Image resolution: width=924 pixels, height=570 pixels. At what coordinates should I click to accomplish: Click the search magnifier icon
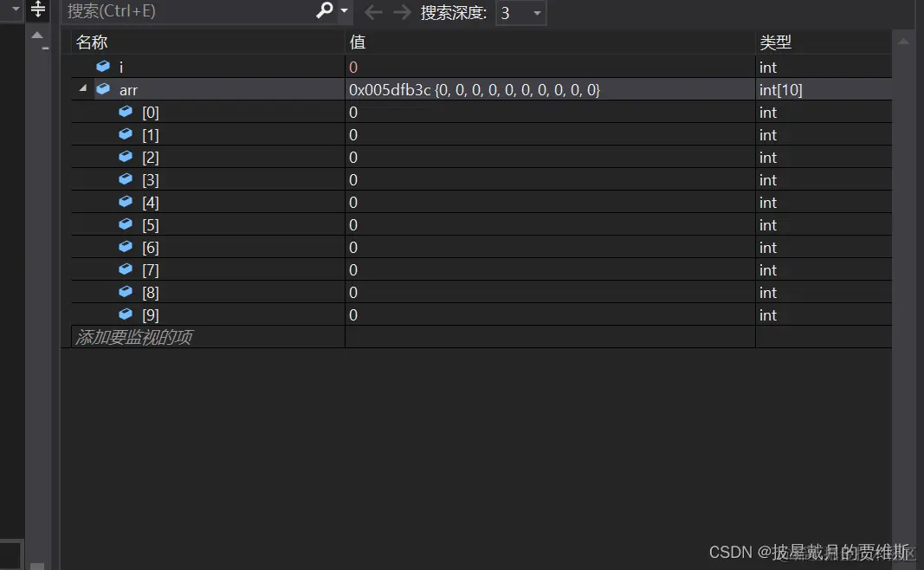click(325, 10)
